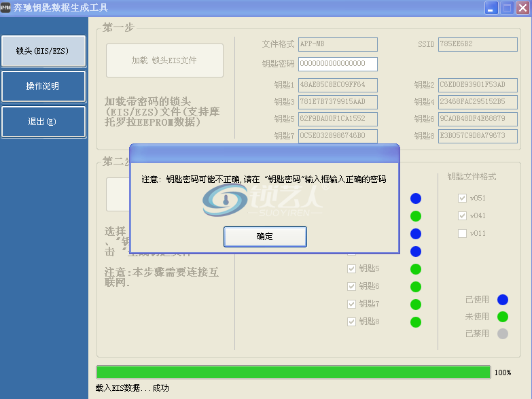Click the green loading progress bar
This screenshot has height=399, width=532.
[294, 372]
